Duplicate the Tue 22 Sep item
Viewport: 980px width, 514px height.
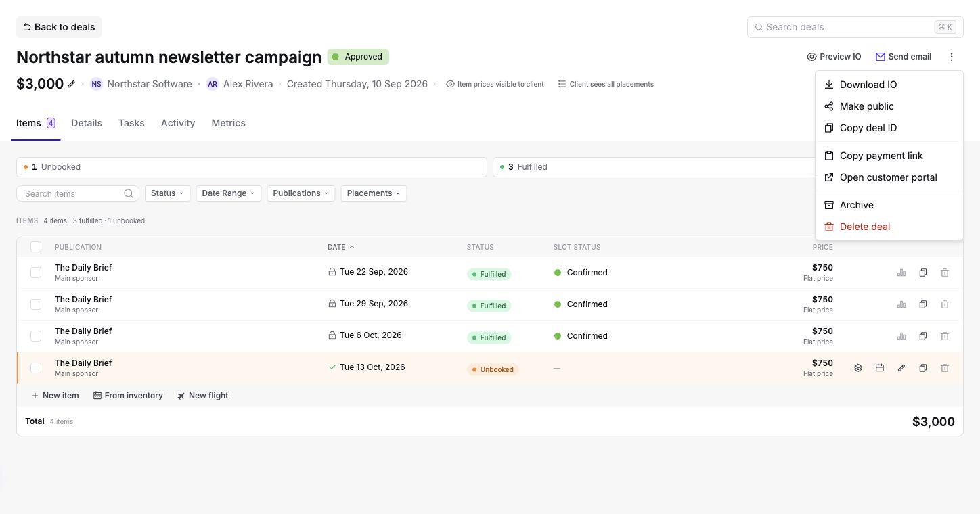click(923, 273)
